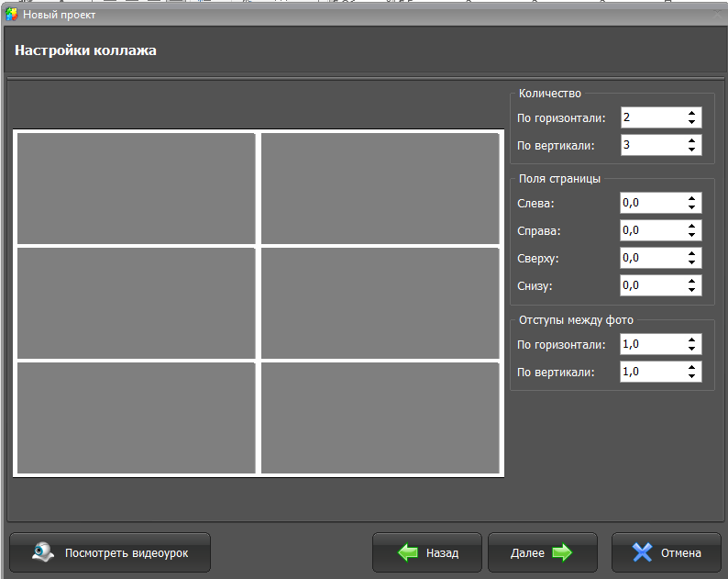The height and width of the screenshot is (579, 728).
Task: Decrease the Справа page margin
Action: point(691,235)
